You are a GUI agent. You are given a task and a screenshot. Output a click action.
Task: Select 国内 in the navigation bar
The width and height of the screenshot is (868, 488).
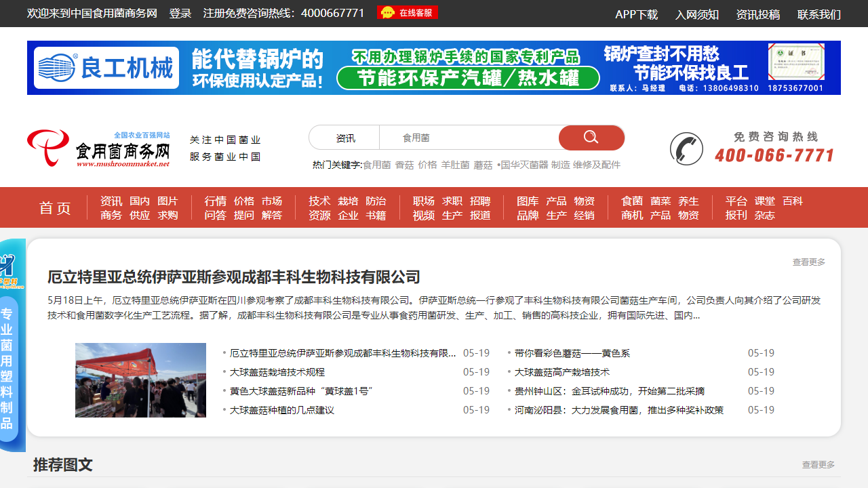[x=140, y=201]
